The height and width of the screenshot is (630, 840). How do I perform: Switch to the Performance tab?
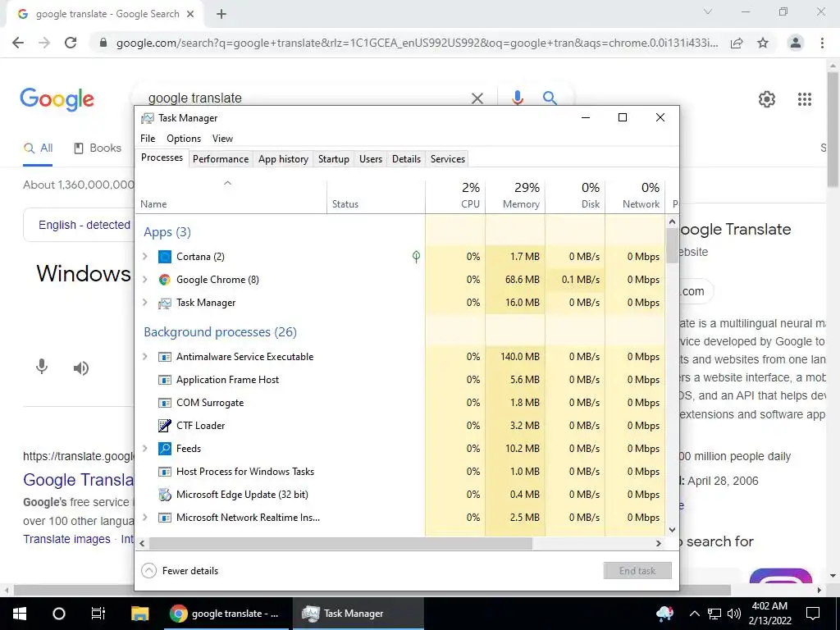coord(221,159)
